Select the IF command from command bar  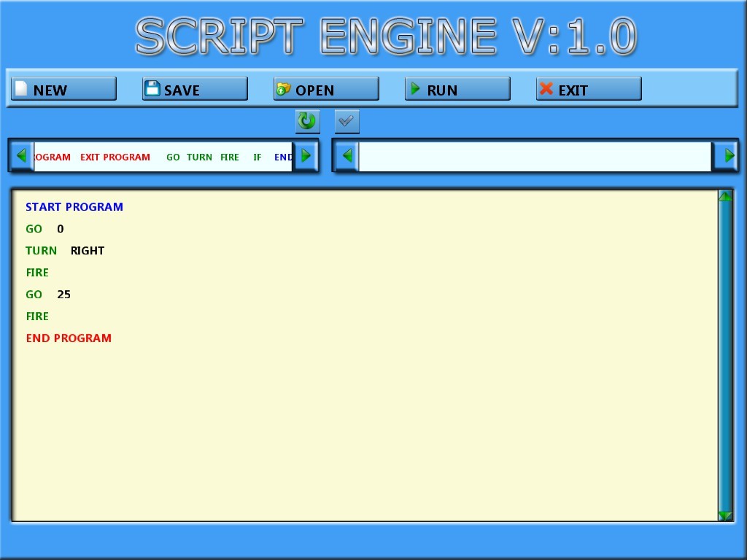click(257, 157)
